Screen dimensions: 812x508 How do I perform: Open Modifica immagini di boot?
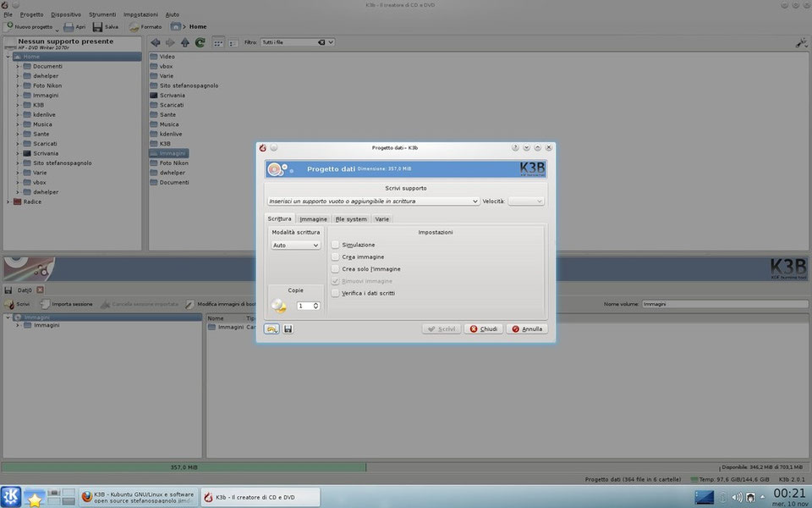coord(189,303)
